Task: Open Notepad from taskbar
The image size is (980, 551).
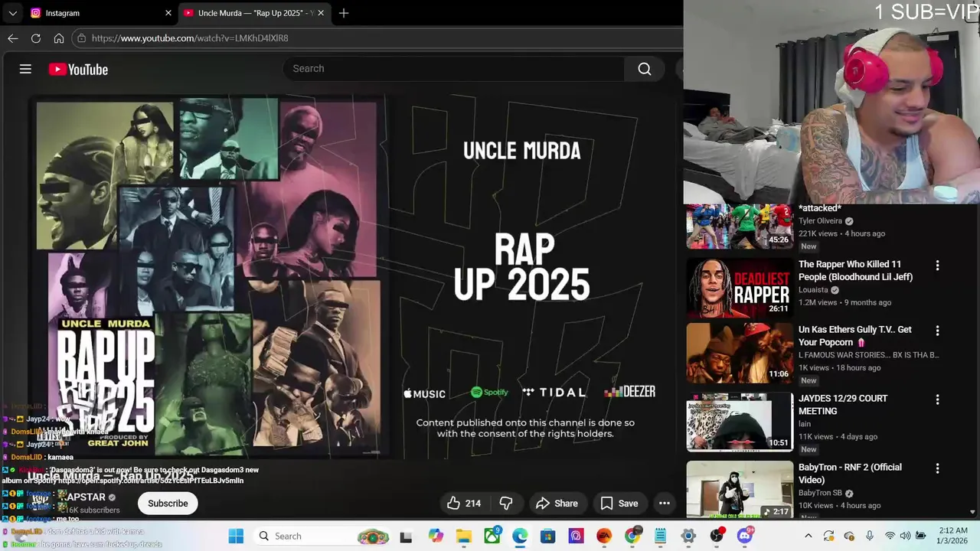Action: (x=661, y=536)
